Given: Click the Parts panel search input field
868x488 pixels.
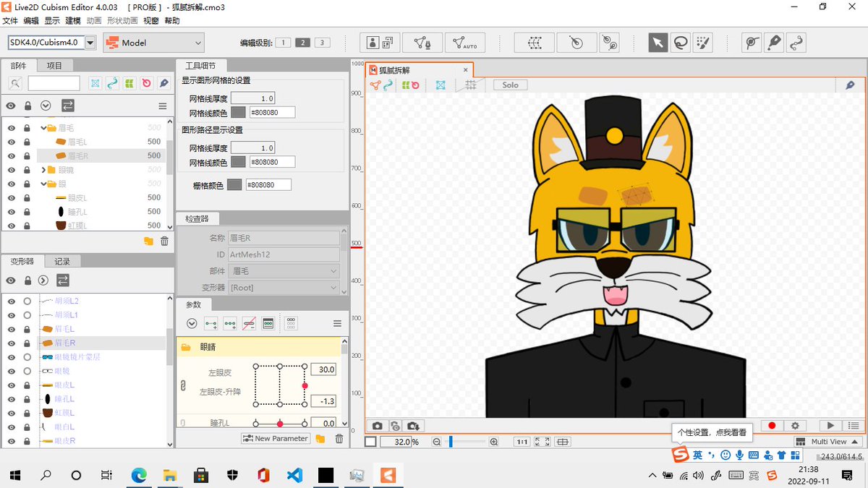Looking at the screenshot, I should coord(54,84).
